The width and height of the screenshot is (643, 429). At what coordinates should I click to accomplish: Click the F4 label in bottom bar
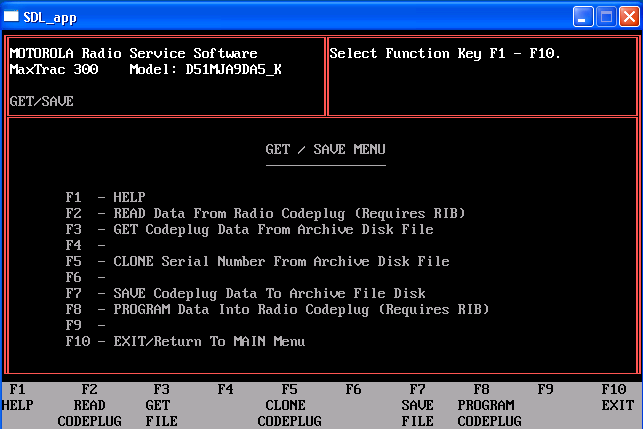pyautogui.click(x=226, y=389)
